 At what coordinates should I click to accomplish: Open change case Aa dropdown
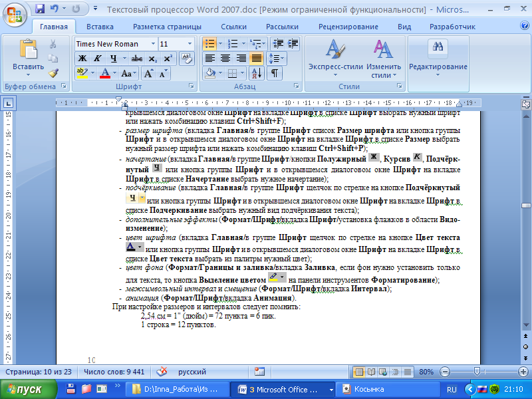coord(128,73)
